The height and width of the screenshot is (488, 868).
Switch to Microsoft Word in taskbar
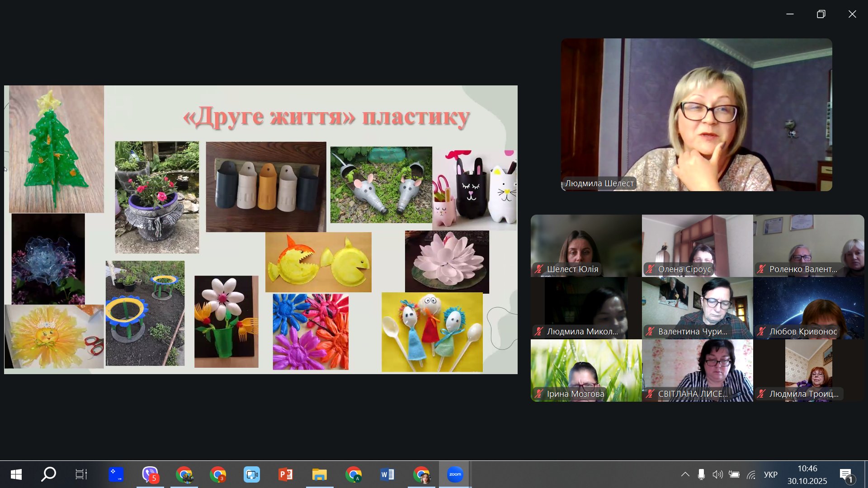pos(387,474)
